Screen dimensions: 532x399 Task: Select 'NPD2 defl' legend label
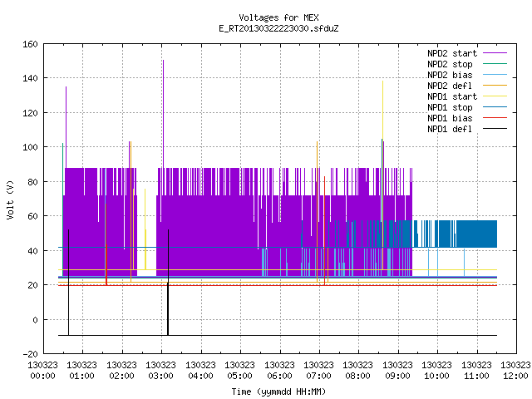[450, 86]
